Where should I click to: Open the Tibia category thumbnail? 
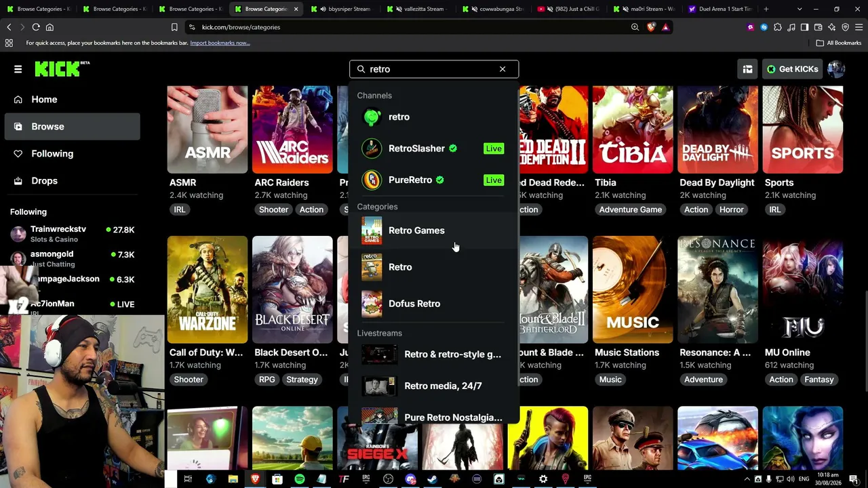633,129
